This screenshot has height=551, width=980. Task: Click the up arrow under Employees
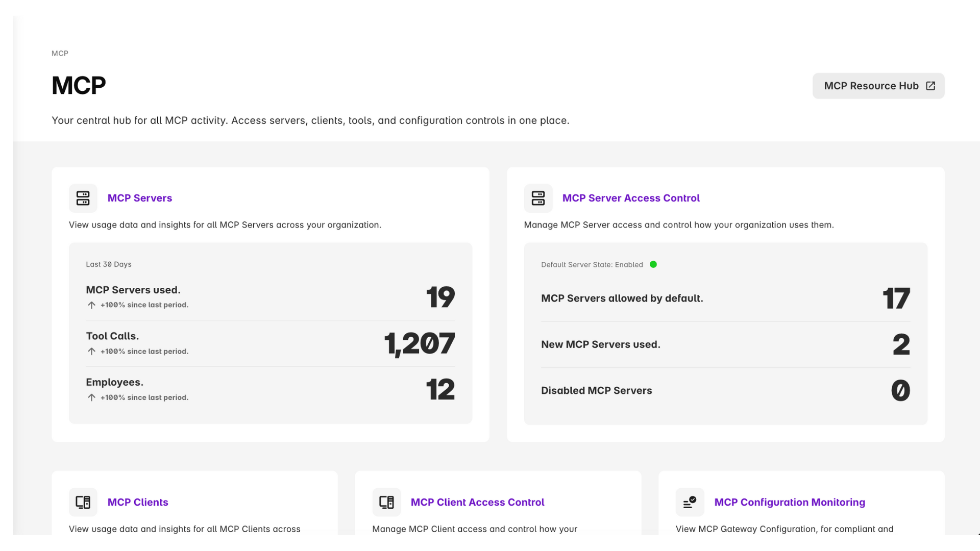pyautogui.click(x=91, y=397)
